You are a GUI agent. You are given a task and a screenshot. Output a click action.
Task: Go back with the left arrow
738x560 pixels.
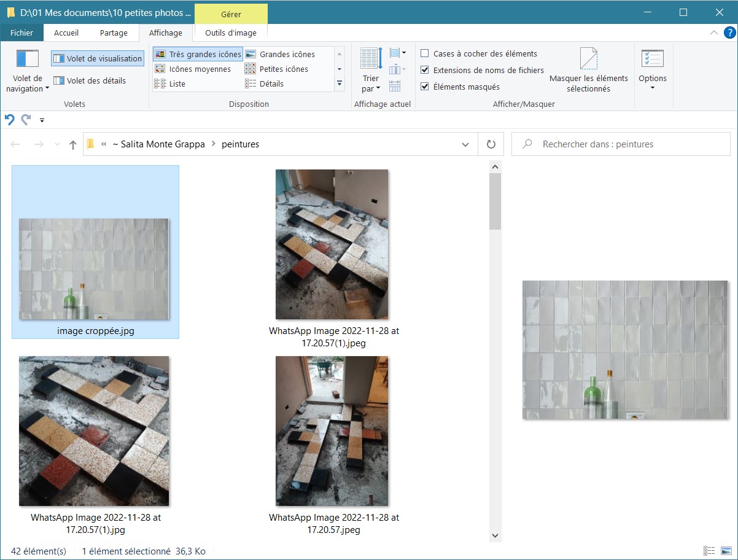click(x=16, y=144)
